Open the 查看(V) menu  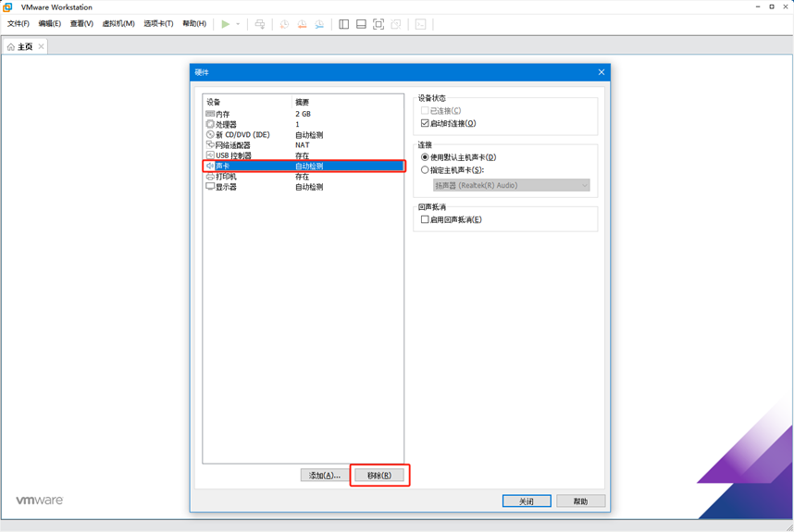81,24
